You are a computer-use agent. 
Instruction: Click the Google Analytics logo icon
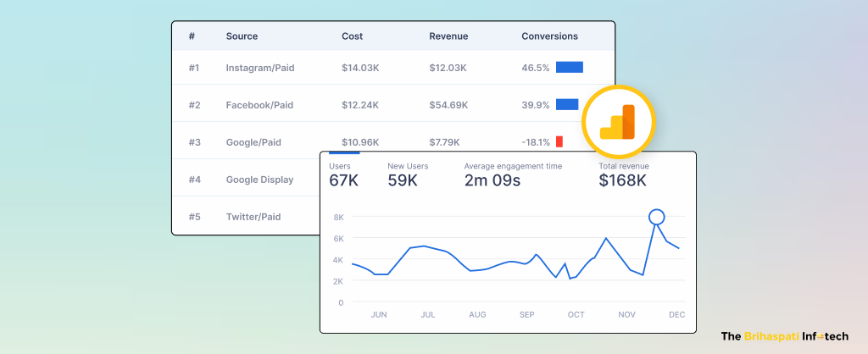point(618,122)
